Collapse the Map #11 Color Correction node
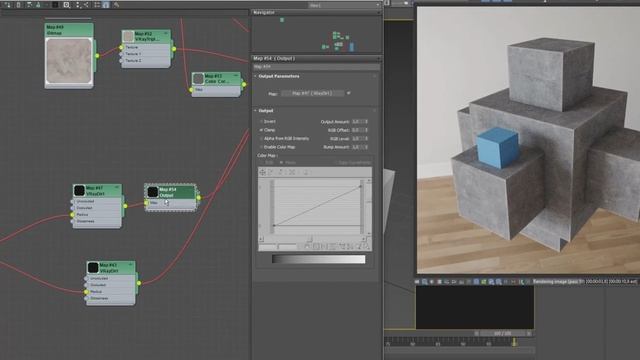Viewport: 640px width, 360px height. (236, 76)
